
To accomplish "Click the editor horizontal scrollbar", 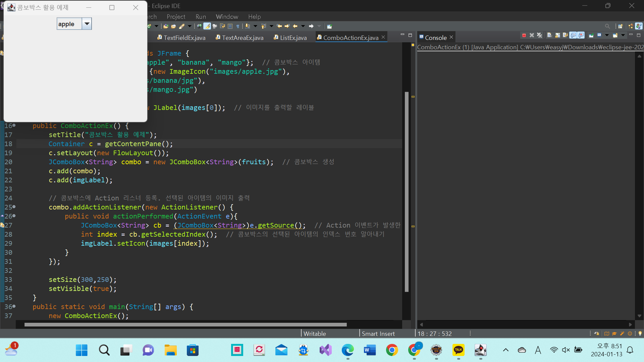I will point(185,324).
